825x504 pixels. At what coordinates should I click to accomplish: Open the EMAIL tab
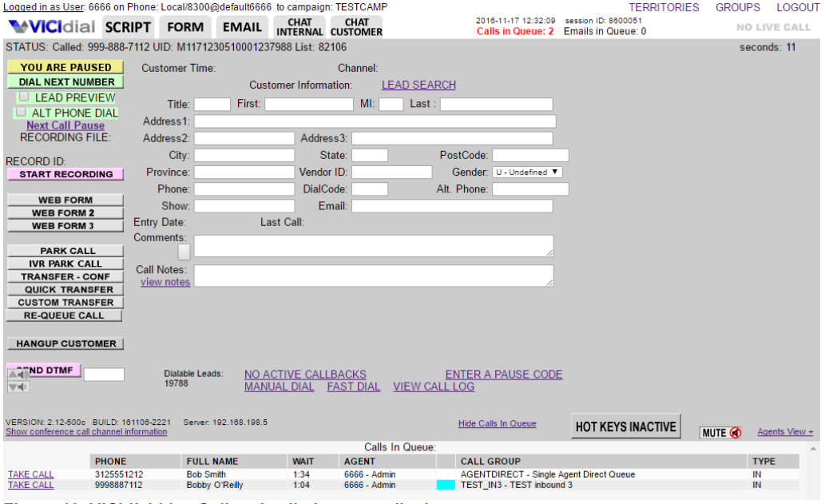point(242,27)
